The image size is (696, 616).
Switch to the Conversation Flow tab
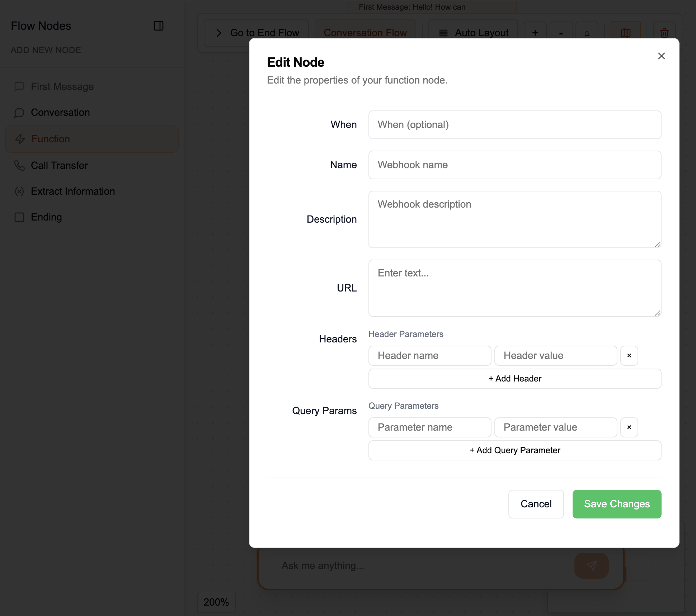click(x=366, y=33)
